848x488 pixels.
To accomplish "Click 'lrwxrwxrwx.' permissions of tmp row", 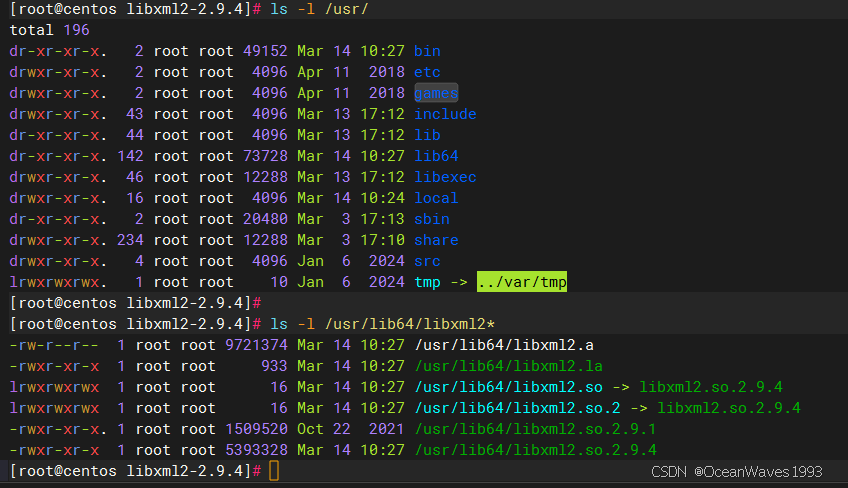I will click(x=58, y=282).
